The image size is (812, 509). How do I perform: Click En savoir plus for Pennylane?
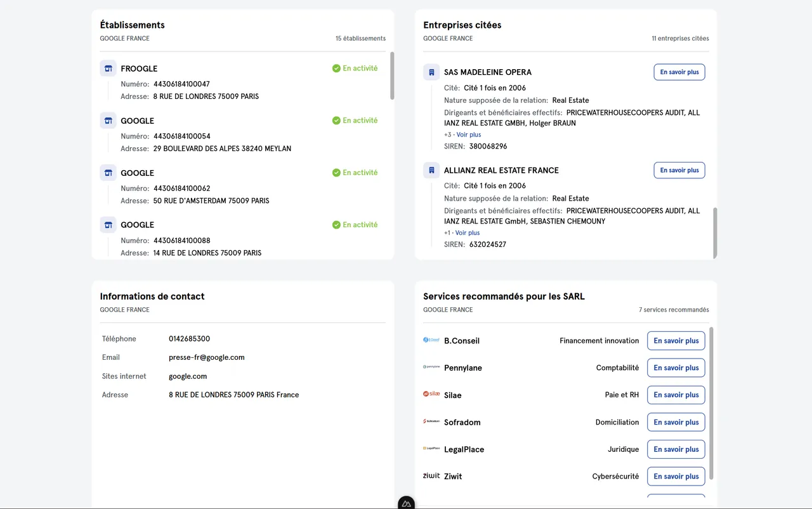coord(676,368)
